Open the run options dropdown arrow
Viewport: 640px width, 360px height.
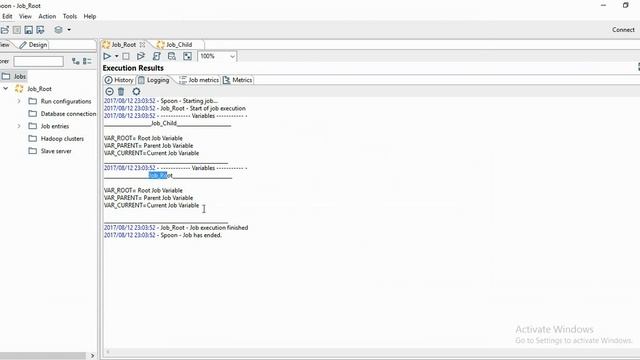point(116,56)
